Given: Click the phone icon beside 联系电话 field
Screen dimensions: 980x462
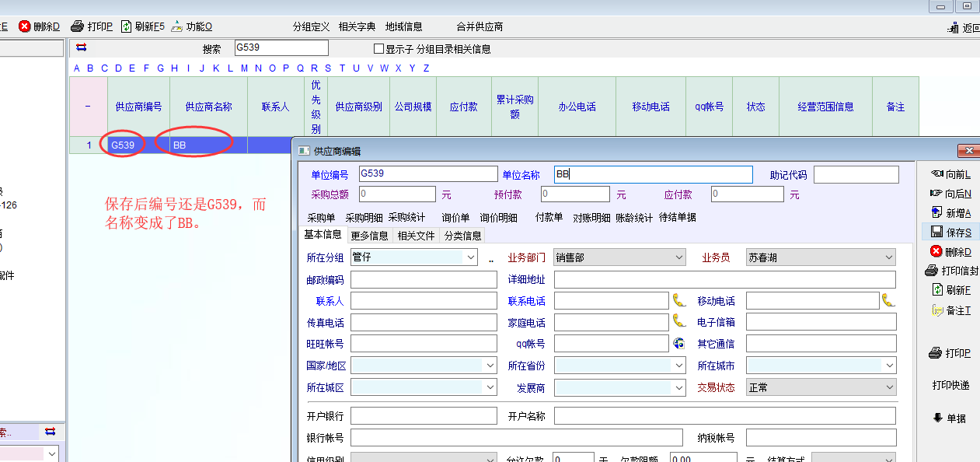Looking at the screenshot, I should [679, 300].
